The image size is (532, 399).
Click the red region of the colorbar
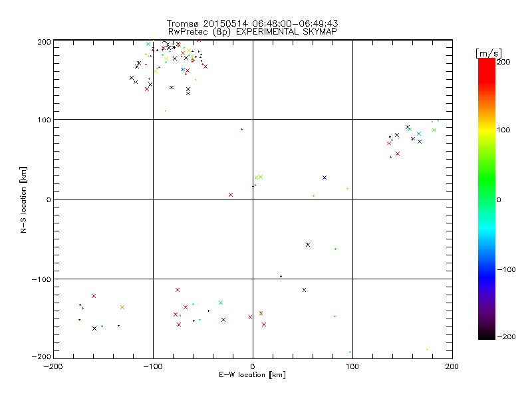487,71
